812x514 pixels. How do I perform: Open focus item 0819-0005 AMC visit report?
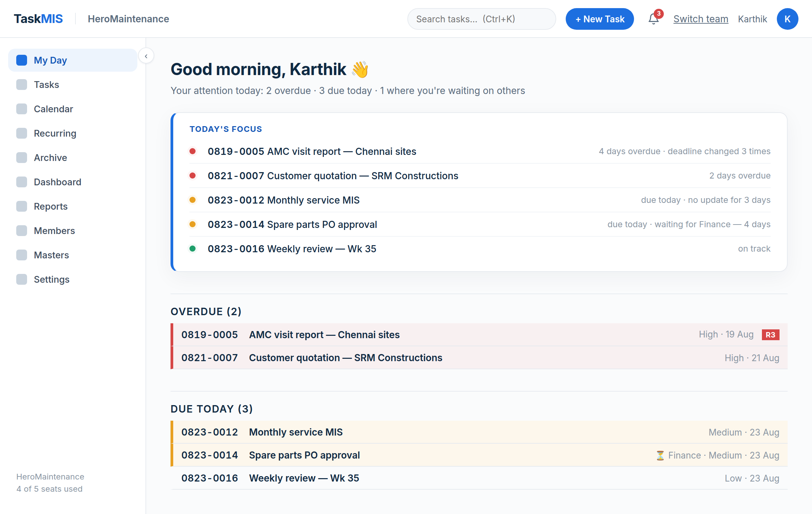click(480, 151)
